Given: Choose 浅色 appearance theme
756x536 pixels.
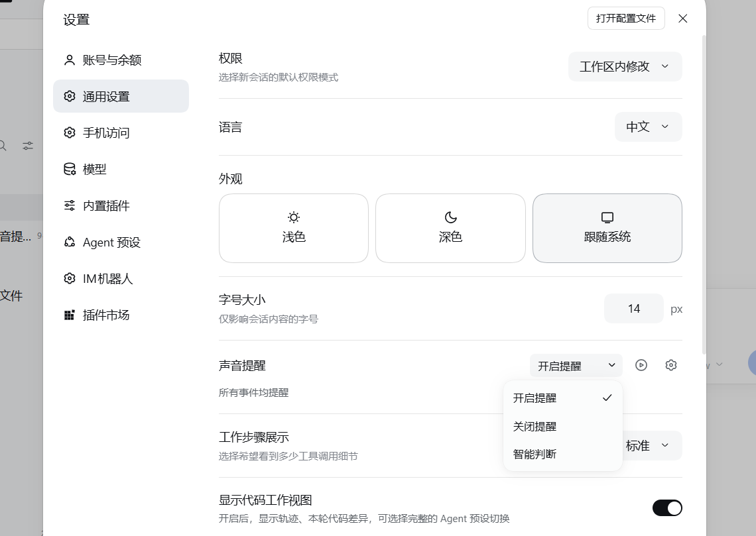Looking at the screenshot, I should point(294,229).
